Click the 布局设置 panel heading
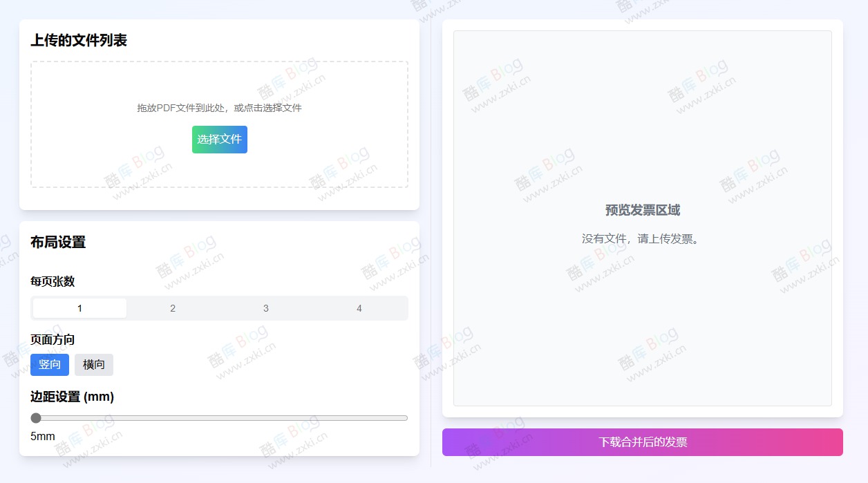Image resolution: width=868 pixels, height=483 pixels. pos(58,242)
